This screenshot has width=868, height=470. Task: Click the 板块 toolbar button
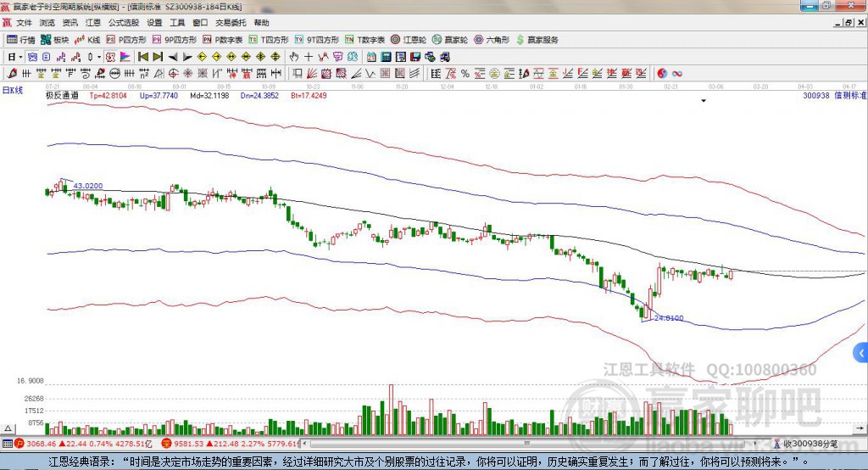pyautogui.click(x=55, y=40)
